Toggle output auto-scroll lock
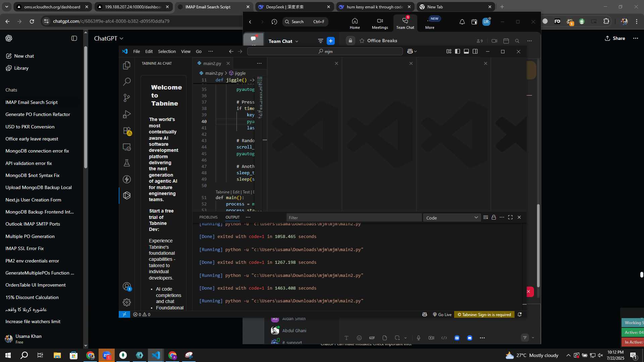Viewport: 644px width, 362px height. (494, 217)
